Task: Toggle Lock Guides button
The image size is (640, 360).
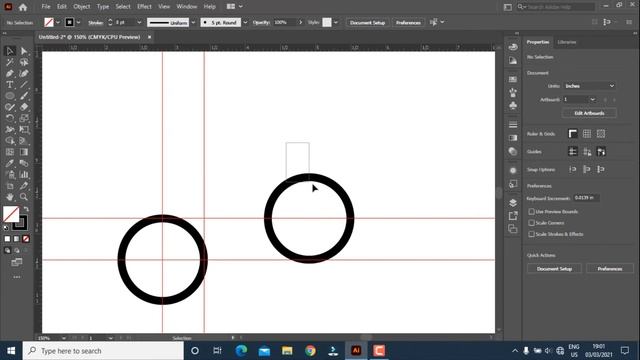Action: (587, 151)
